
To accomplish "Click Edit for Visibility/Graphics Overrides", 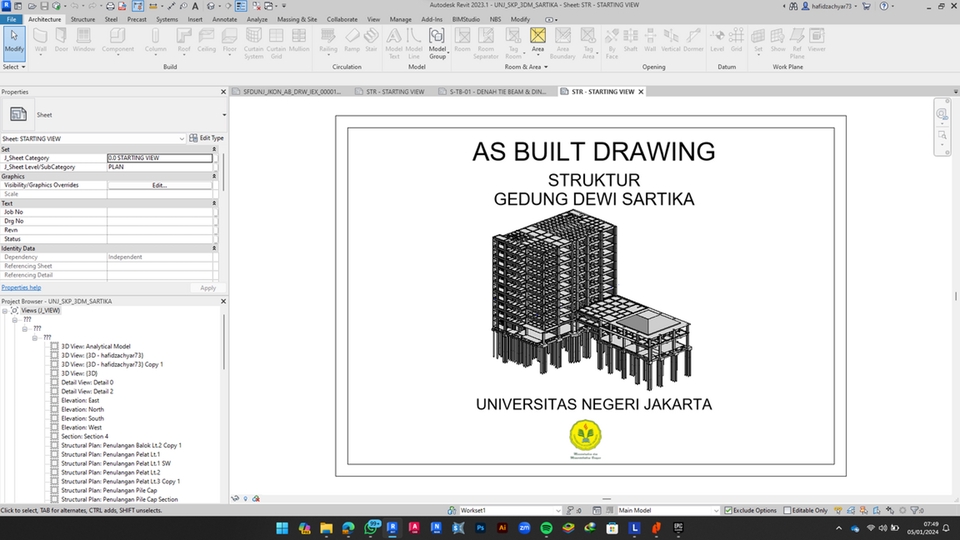I will (x=159, y=185).
